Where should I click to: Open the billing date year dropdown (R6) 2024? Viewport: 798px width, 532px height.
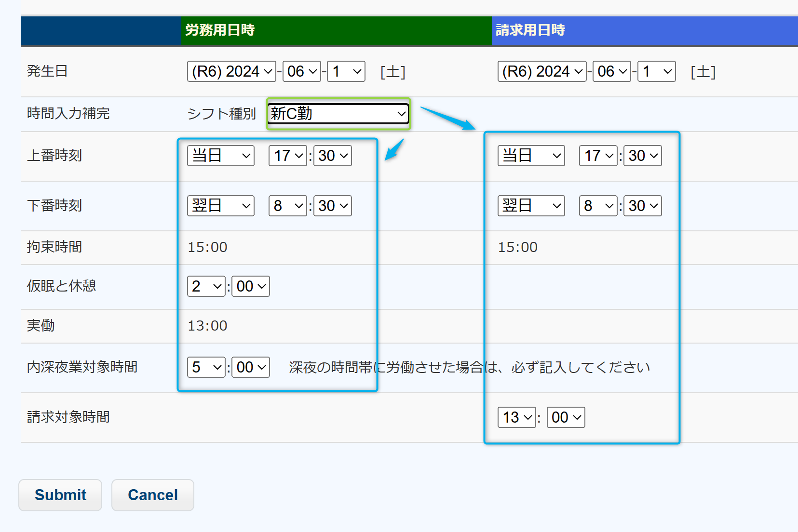tap(542, 71)
